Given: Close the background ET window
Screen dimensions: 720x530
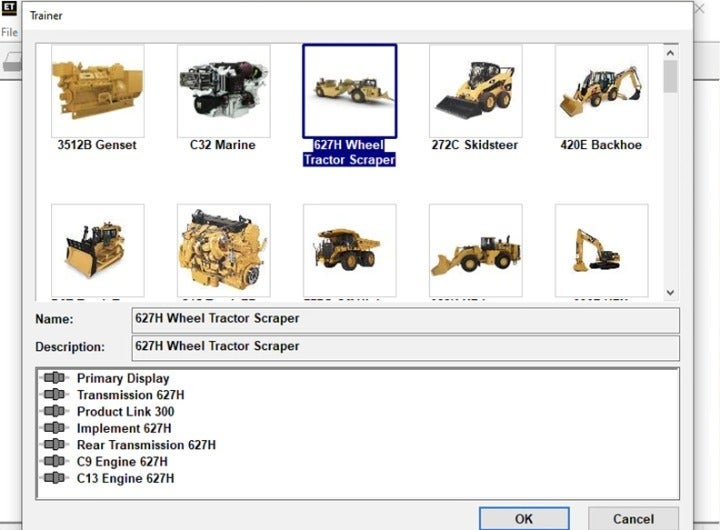Looking at the screenshot, I should click(699, 8).
